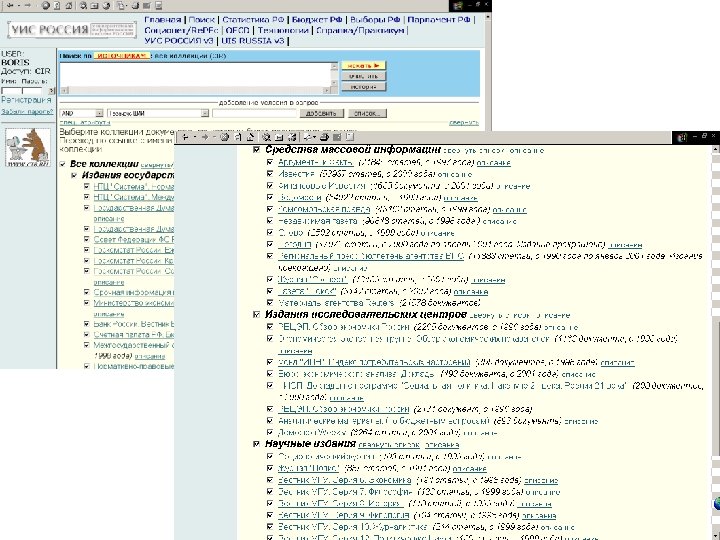
Task: Toggle the Издания исследовательских центров checkbox
Action: (x=256, y=315)
